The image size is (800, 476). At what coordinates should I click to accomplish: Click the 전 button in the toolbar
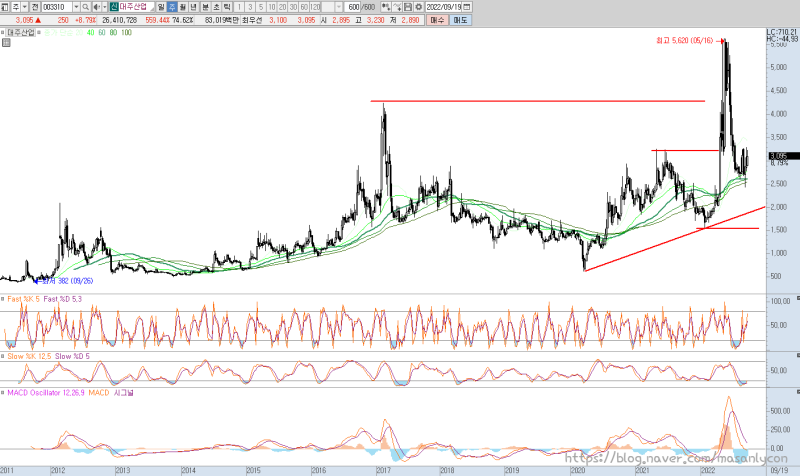(35, 7)
